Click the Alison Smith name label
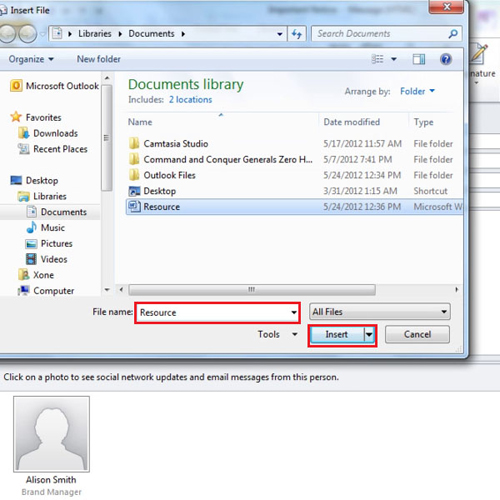The height and width of the screenshot is (500, 500). pyautogui.click(x=51, y=479)
